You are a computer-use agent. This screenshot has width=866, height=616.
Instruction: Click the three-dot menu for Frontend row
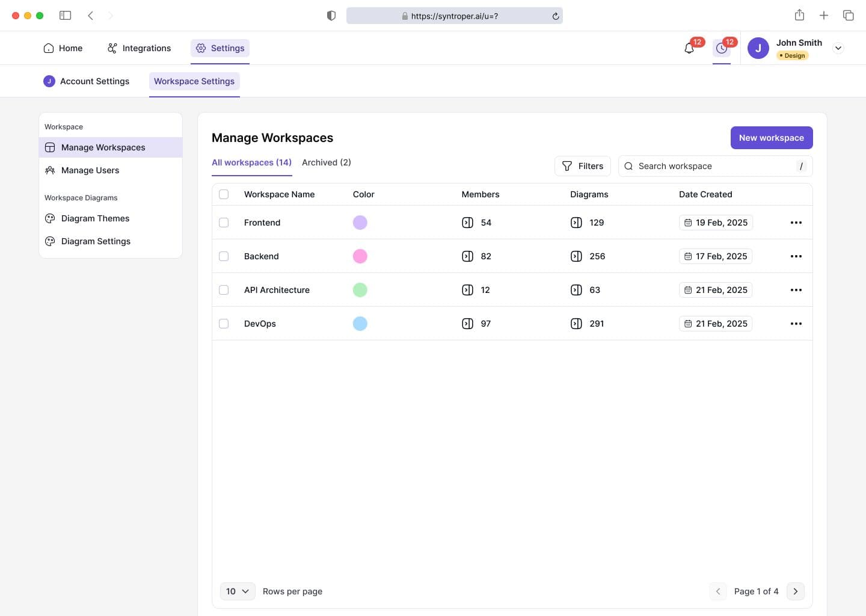pos(796,223)
